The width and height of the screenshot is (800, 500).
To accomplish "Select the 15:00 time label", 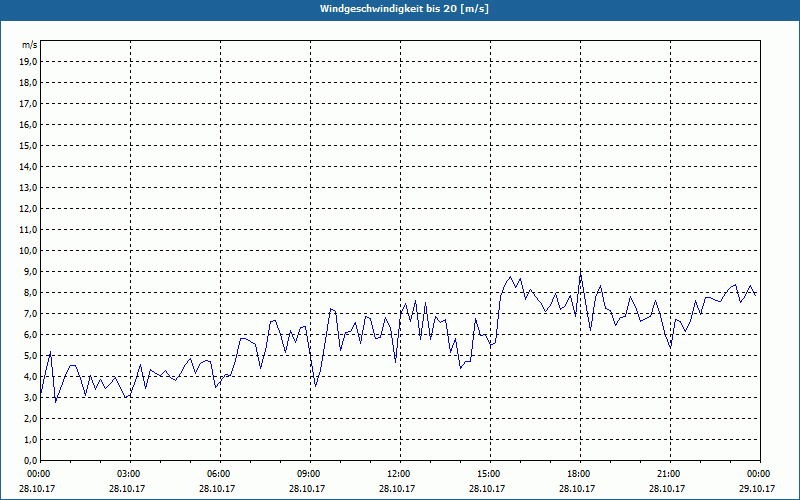I will pyautogui.click(x=488, y=474).
